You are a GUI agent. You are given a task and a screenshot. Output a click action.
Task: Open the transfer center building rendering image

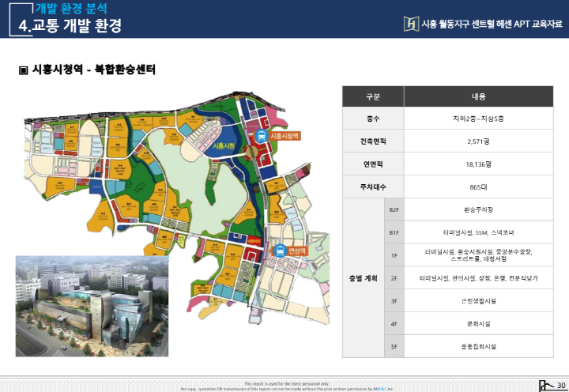(92, 304)
